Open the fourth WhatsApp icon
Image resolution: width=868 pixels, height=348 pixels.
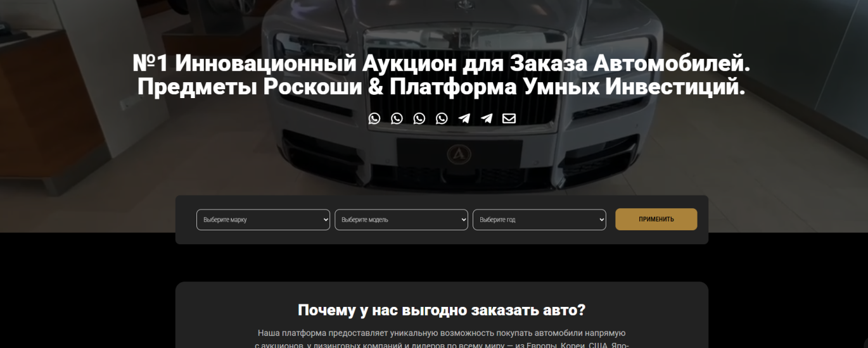pyautogui.click(x=442, y=118)
